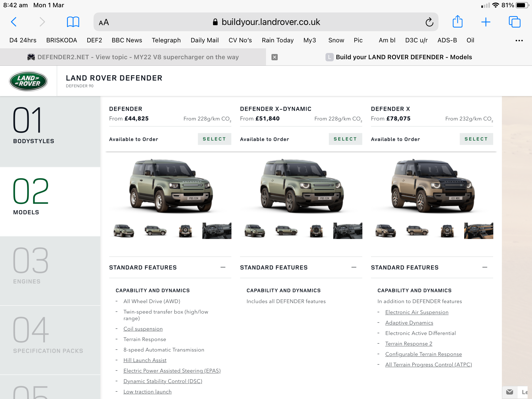The width and height of the screenshot is (532, 399).
Task: Open Electric Power Assisted Steering (EPAS) link
Action: coord(172,371)
